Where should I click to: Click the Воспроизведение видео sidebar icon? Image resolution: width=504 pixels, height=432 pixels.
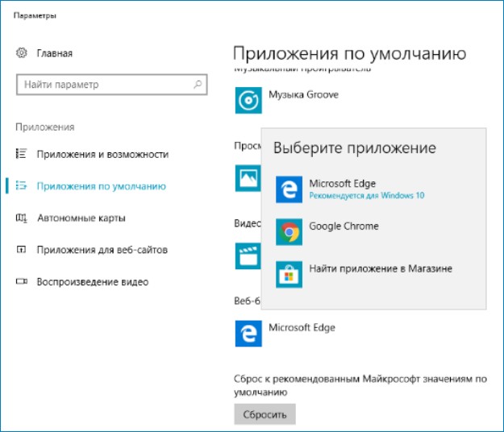coord(22,282)
